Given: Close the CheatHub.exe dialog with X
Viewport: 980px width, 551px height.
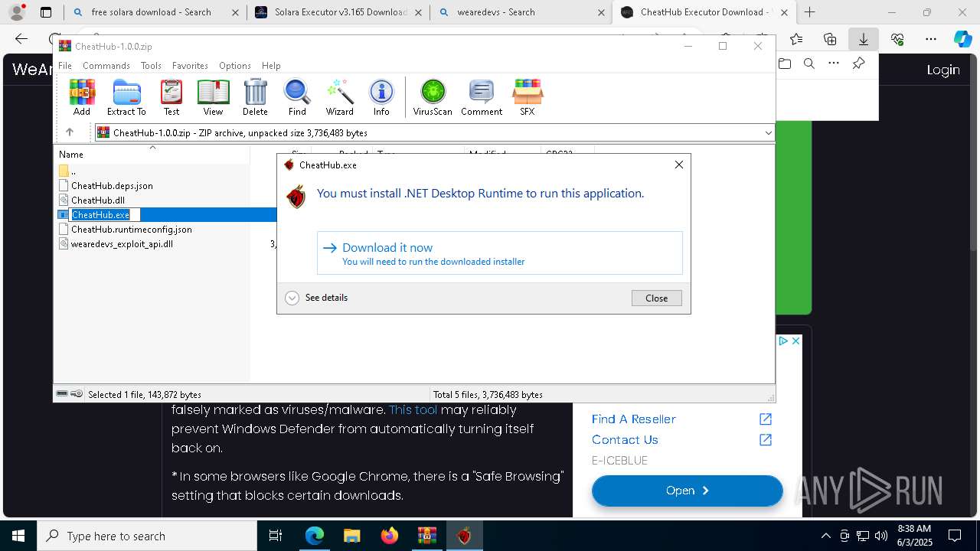Looking at the screenshot, I should (x=678, y=165).
